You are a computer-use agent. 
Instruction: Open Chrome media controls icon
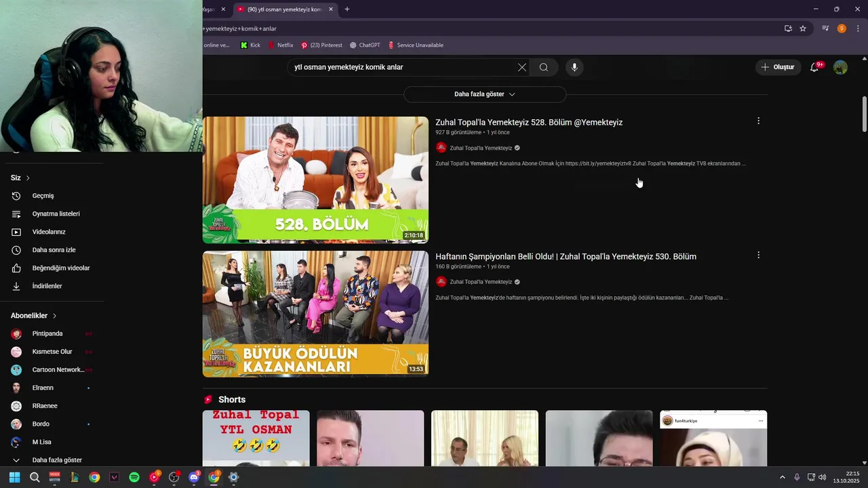825,28
